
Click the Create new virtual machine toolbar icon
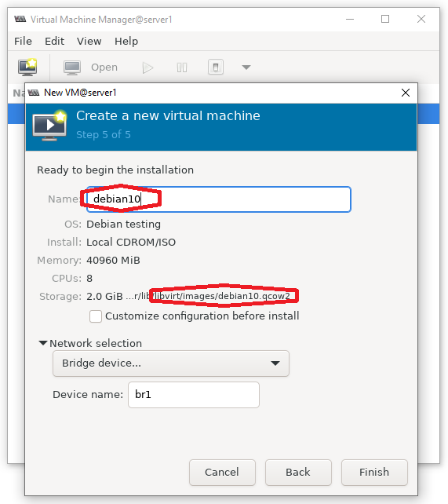(x=27, y=68)
